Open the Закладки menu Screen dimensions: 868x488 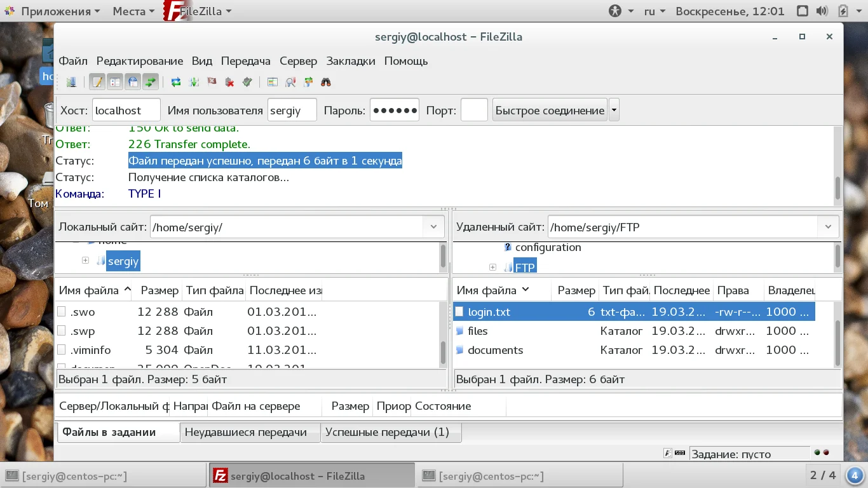[x=351, y=61]
